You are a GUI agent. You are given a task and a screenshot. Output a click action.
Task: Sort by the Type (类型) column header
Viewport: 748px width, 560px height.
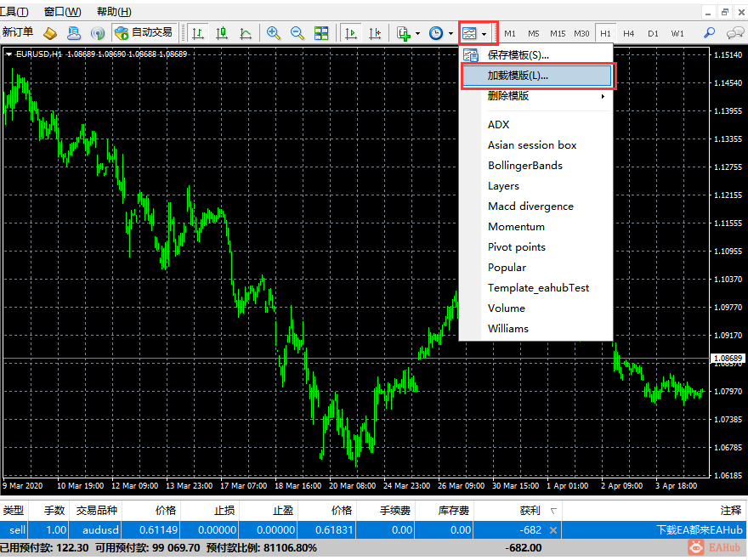pyautogui.click(x=14, y=511)
